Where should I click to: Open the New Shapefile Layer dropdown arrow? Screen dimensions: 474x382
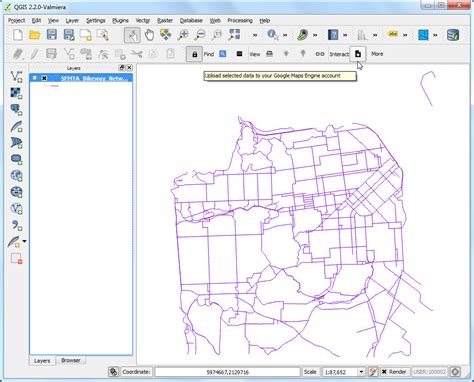click(x=24, y=241)
